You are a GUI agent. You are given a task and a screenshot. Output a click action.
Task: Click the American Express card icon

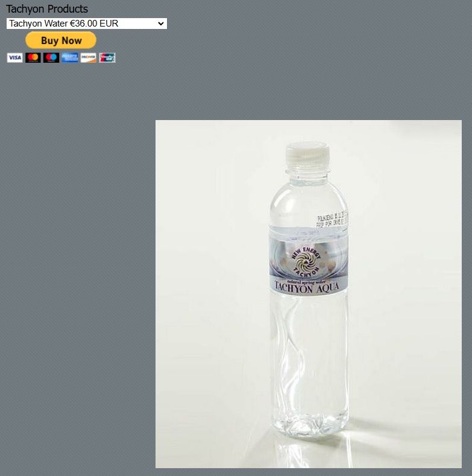coord(70,58)
